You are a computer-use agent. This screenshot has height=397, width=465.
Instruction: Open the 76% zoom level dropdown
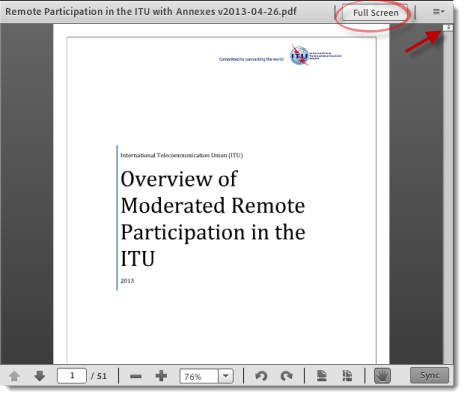coord(226,376)
